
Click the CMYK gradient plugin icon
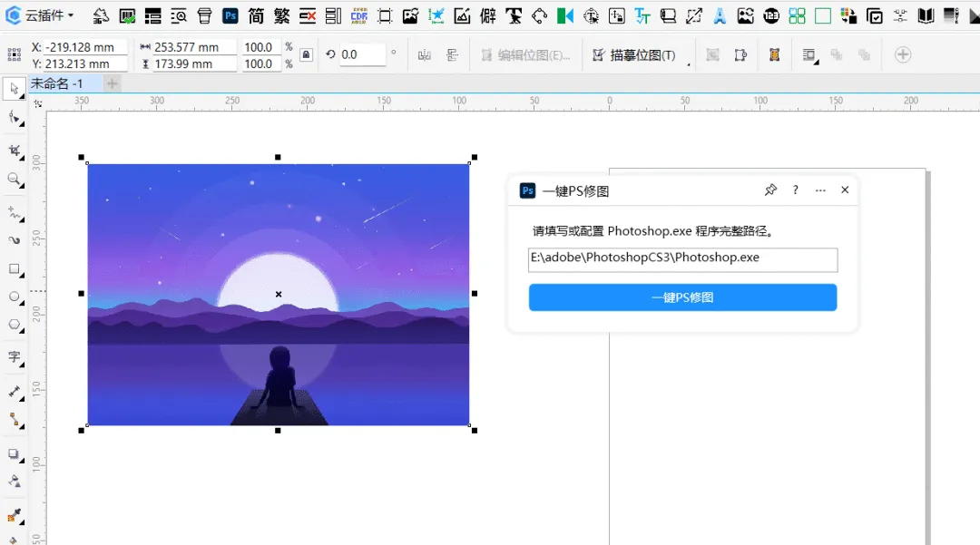[951, 15]
